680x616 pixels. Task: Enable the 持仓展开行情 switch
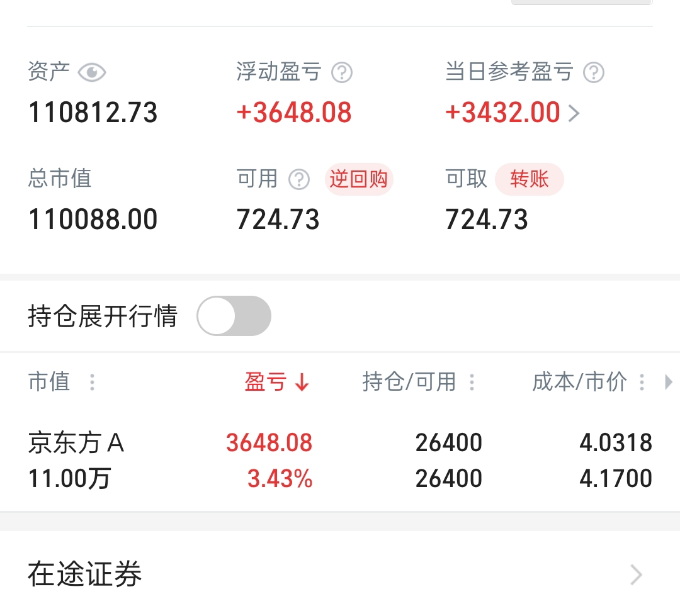[x=234, y=316]
